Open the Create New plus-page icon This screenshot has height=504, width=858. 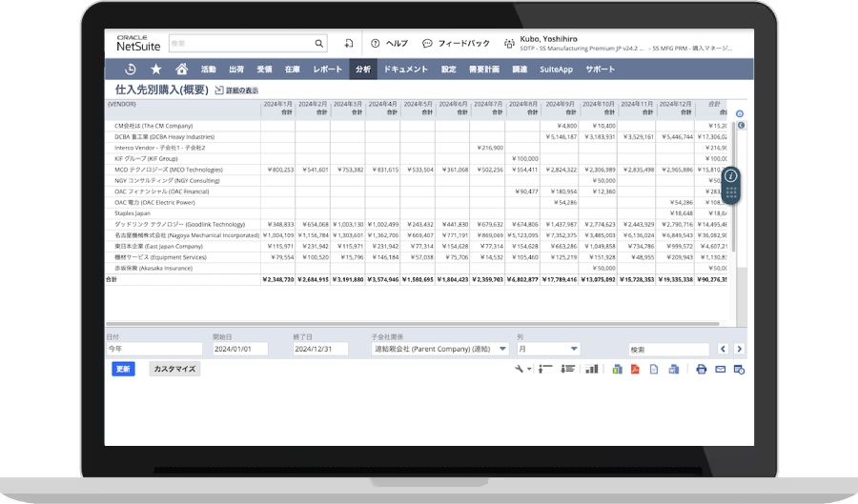349,44
